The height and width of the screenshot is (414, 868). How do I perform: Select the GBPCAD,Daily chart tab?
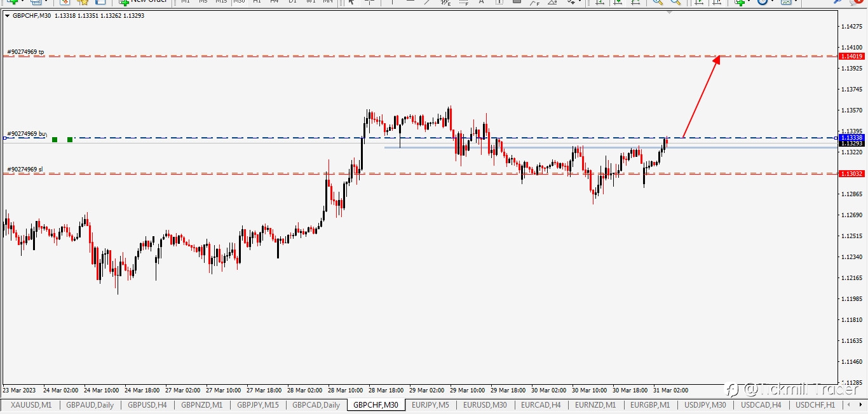(316, 404)
